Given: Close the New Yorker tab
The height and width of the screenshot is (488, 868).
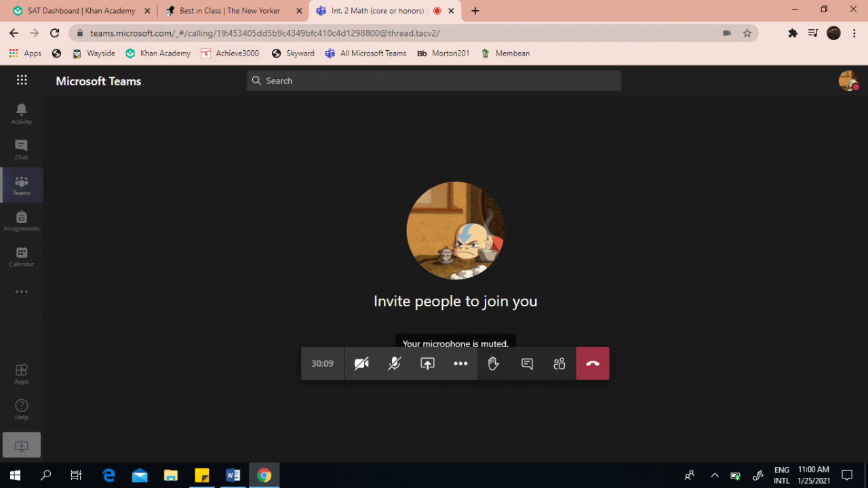Looking at the screenshot, I should pyautogui.click(x=299, y=11).
